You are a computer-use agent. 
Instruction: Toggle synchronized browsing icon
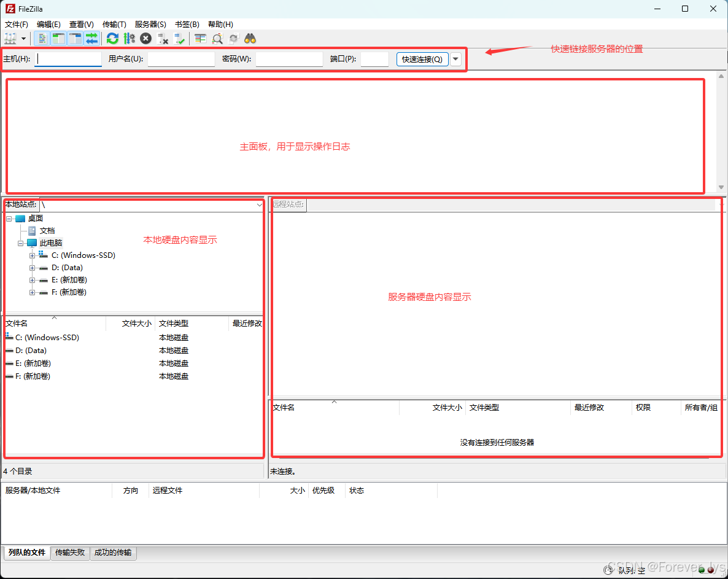pos(233,39)
